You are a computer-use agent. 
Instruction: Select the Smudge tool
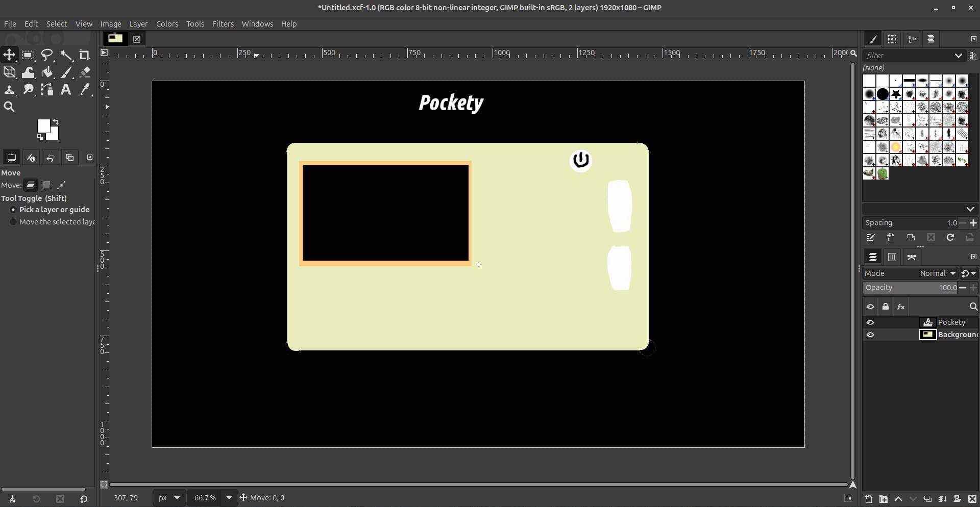coord(28,90)
